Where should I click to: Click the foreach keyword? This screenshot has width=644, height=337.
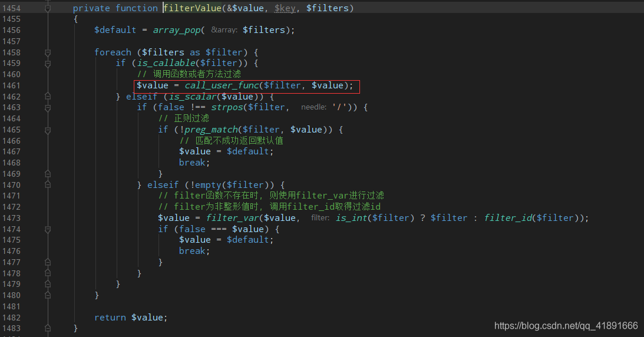coord(113,52)
